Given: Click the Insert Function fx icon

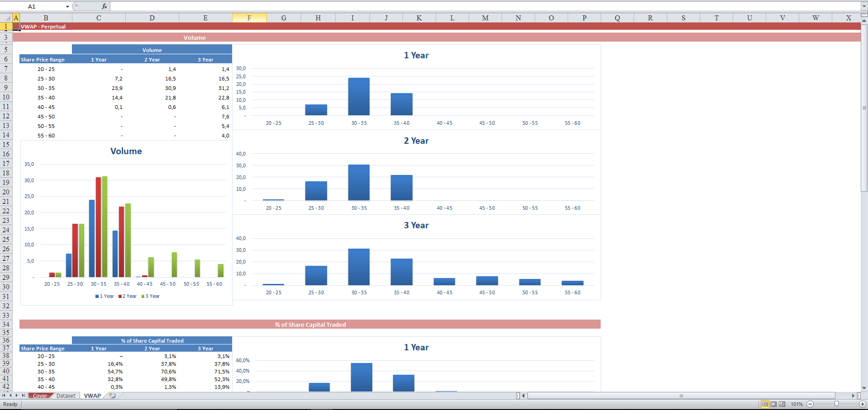Looking at the screenshot, I should tap(104, 6).
